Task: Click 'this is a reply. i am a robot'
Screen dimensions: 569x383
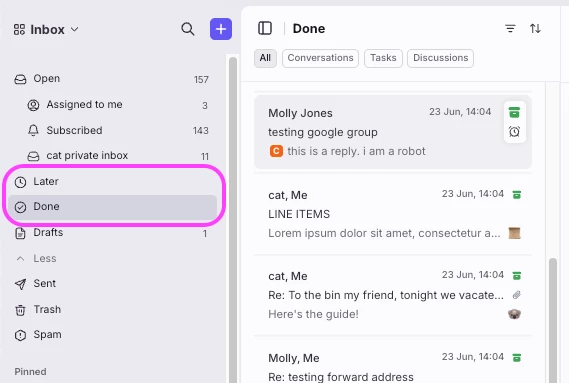Action: [356, 151]
